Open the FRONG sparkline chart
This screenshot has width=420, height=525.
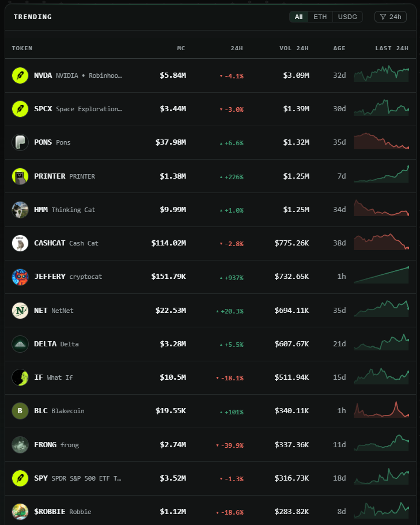tap(381, 443)
